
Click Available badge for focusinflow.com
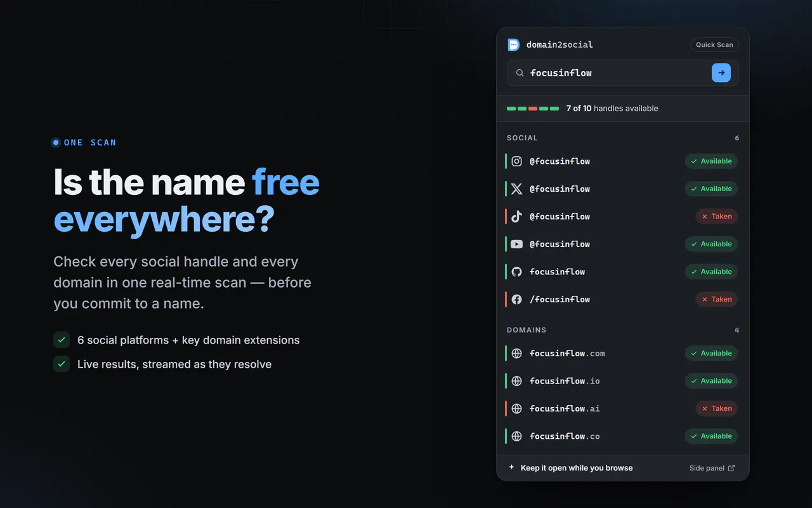click(x=711, y=353)
